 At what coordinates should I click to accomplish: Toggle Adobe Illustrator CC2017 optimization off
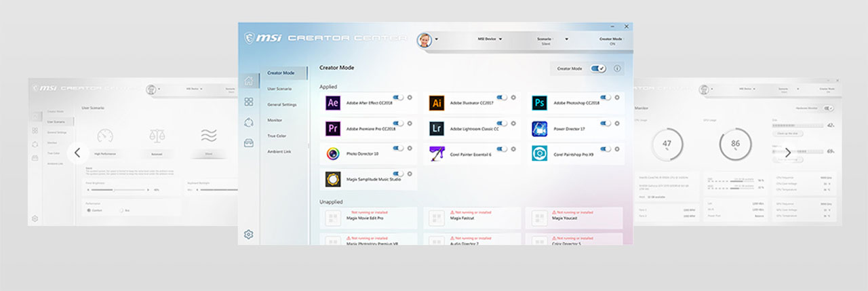pyautogui.click(x=502, y=98)
